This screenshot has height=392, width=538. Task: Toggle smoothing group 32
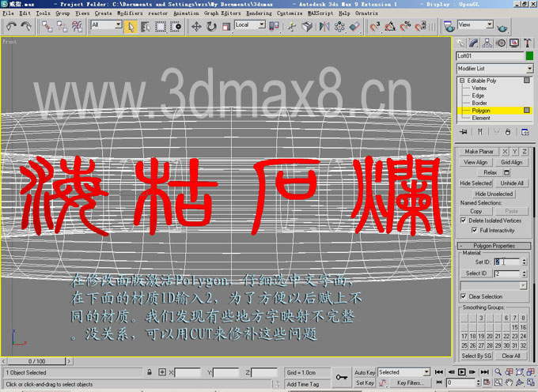pos(523,345)
